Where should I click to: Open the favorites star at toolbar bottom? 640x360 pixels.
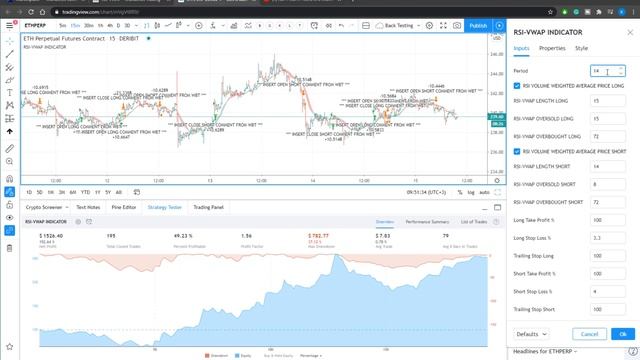9,347
